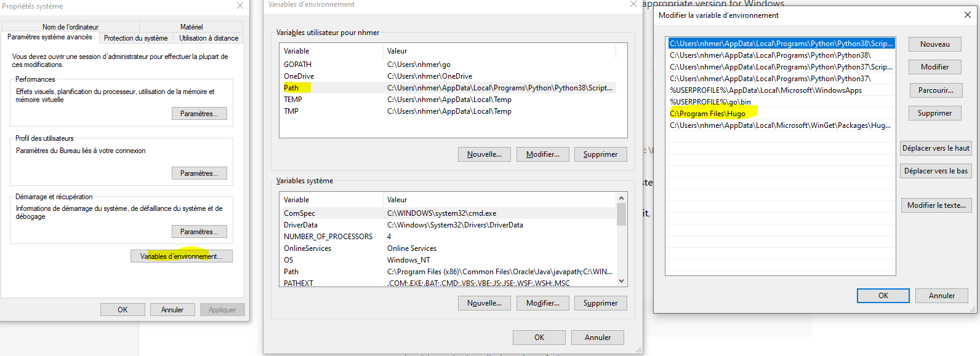Click Nouveau to add a path entry
Screen dimensions: 980x356
(x=934, y=44)
